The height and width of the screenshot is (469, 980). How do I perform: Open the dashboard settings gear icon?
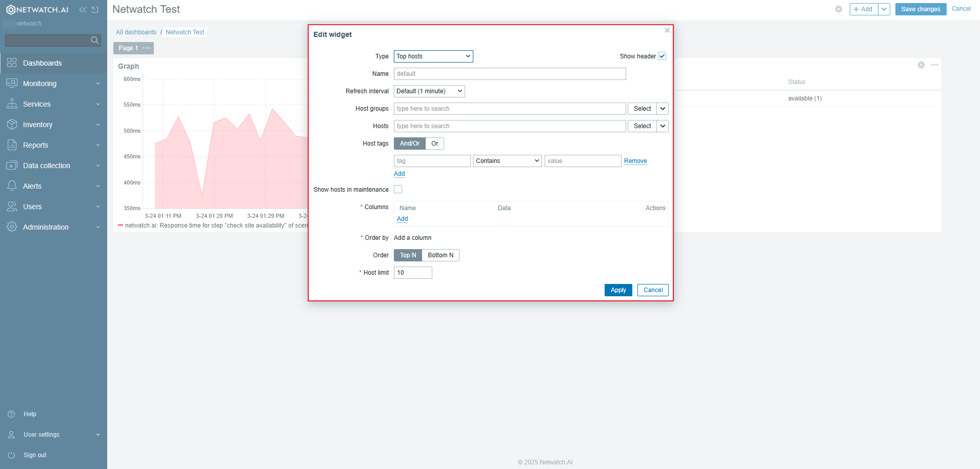pos(839,9)
